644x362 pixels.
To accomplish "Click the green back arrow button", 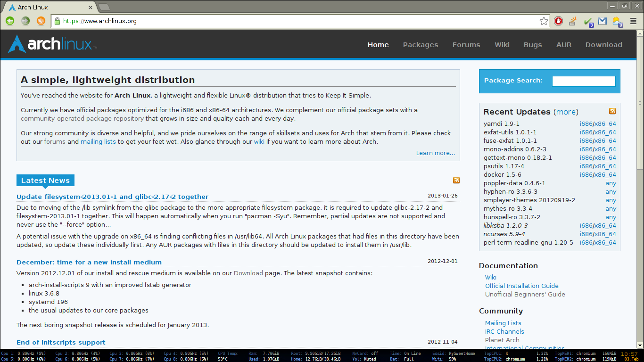I will coord(10,21).
